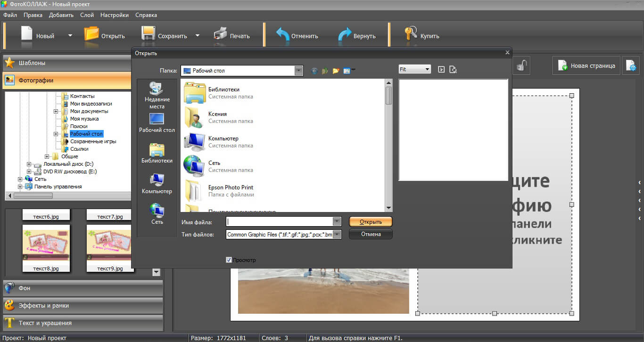Click the Отмена button
The width and height of the screenshot is (644, 342).
371,234
